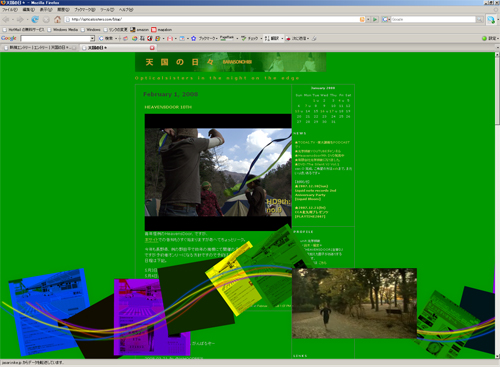Open the Google toolbar search box dropdown
Screen dimensions: 500x367
pos(92,38)
